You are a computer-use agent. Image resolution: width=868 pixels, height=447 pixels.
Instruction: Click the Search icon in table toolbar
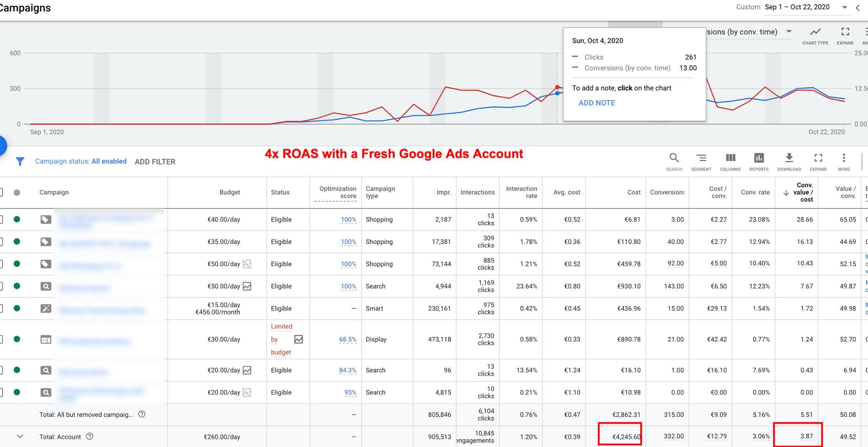point(674,161)
